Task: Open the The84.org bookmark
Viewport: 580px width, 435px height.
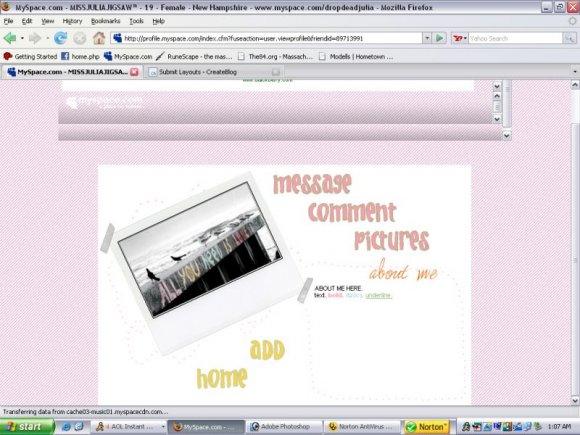Action: pyautogui.click(x=275, y=56)
